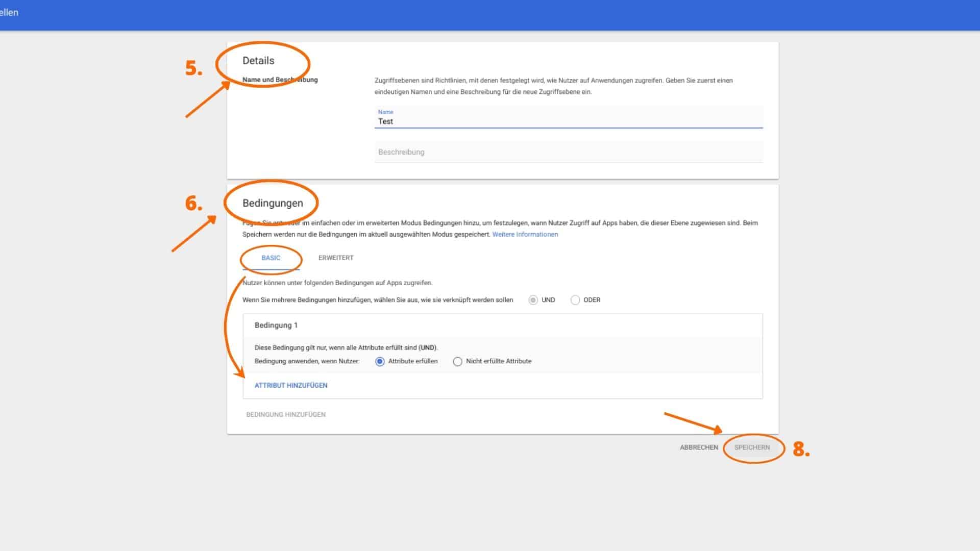This screenshot has width=980, height=551.
Task: Click the Beschreibung text field
Action: click(568, 152)
